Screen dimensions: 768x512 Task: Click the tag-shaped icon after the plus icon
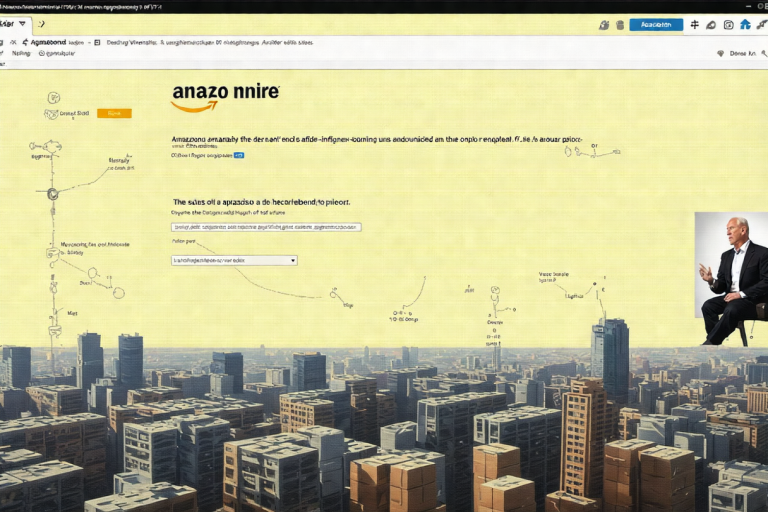point(711,24)
